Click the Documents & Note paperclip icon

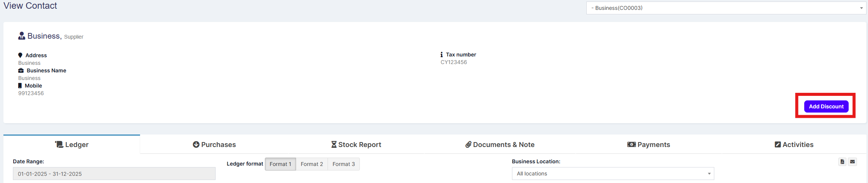468,144
